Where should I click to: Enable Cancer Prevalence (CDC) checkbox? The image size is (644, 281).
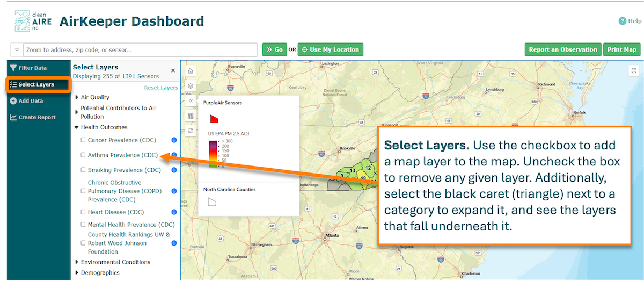(83, 140)
